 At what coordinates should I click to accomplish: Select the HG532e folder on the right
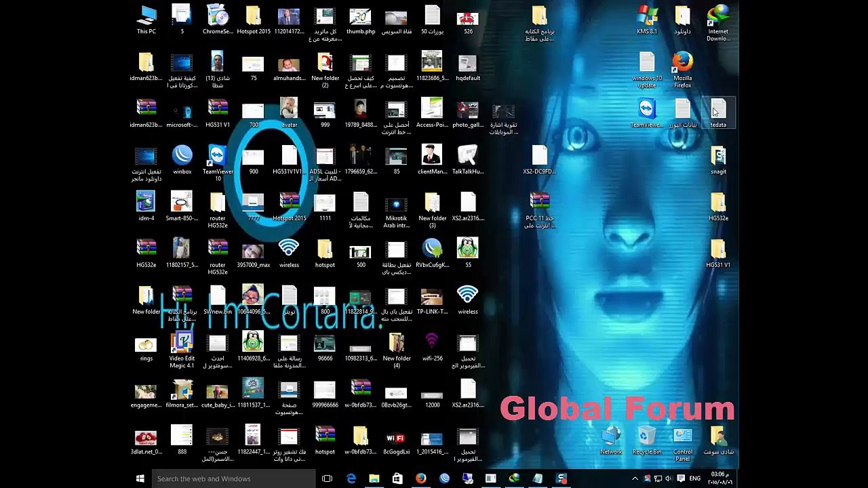[718, 207]
